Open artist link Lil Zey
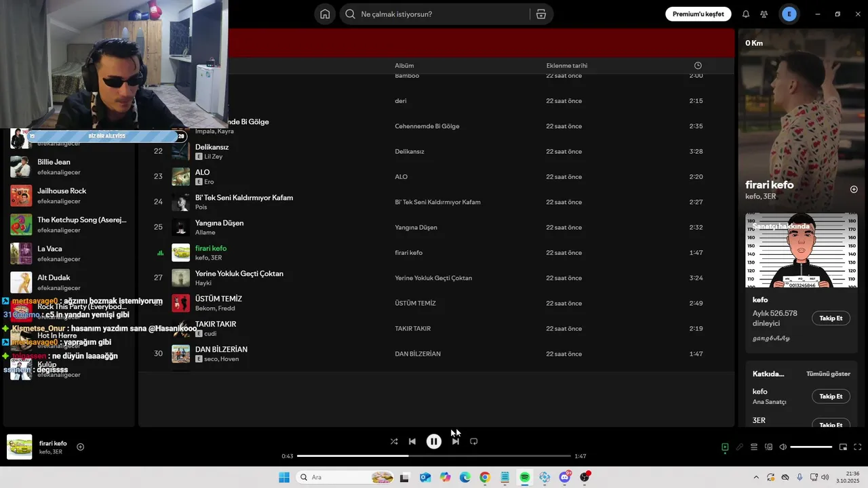Image resolution: width=868 pixels, height=488 pixels. [x=213, y=157]
